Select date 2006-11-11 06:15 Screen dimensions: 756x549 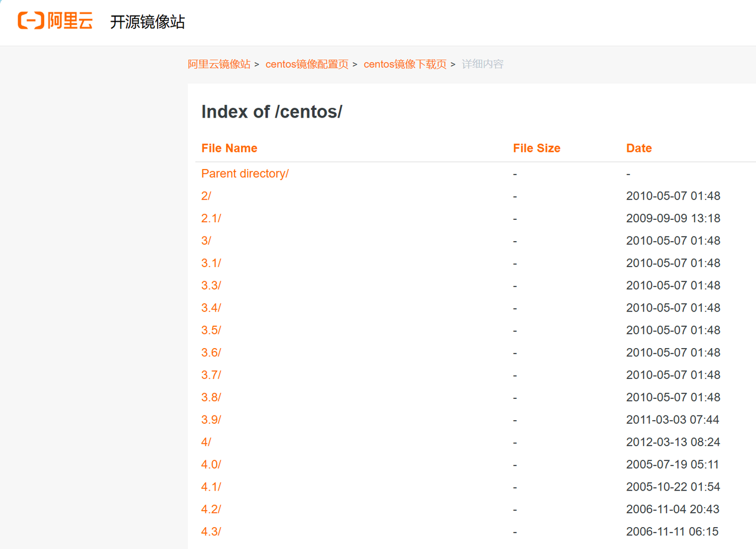[673, 532]
